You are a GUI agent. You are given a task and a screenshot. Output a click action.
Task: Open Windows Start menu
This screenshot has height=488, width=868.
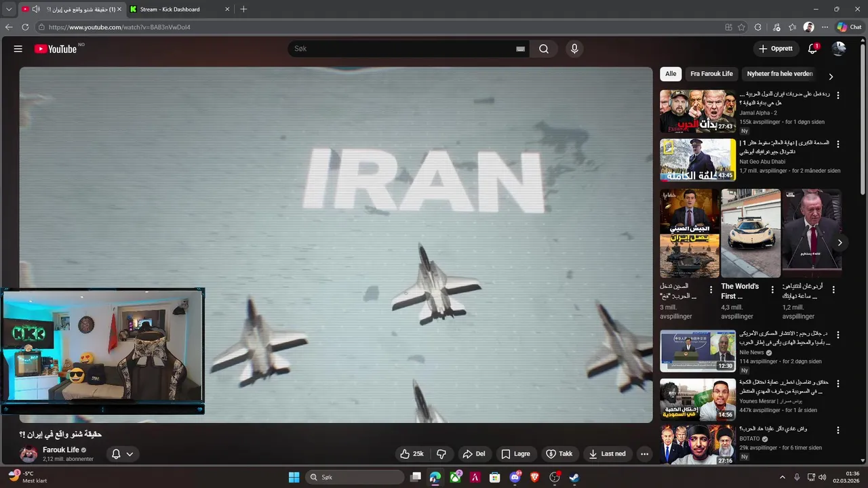coord(294,477)
